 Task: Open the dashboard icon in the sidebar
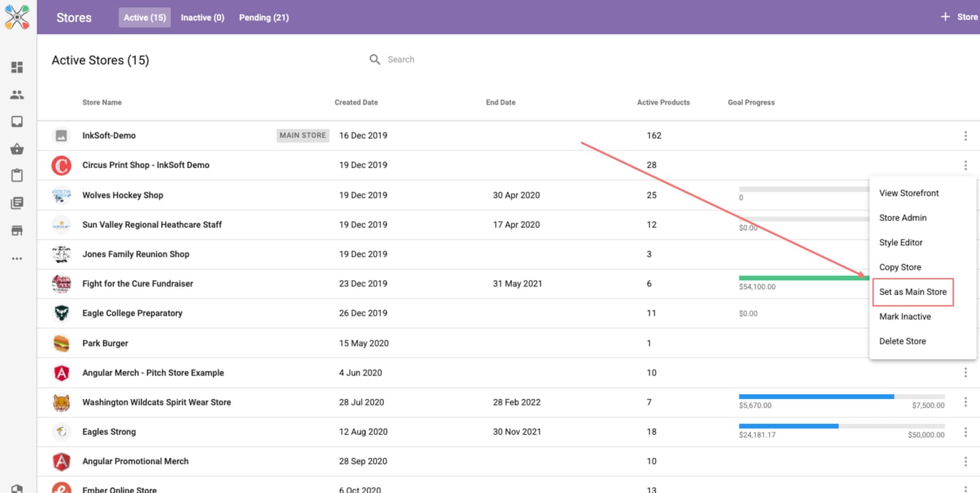pos(17,68)
